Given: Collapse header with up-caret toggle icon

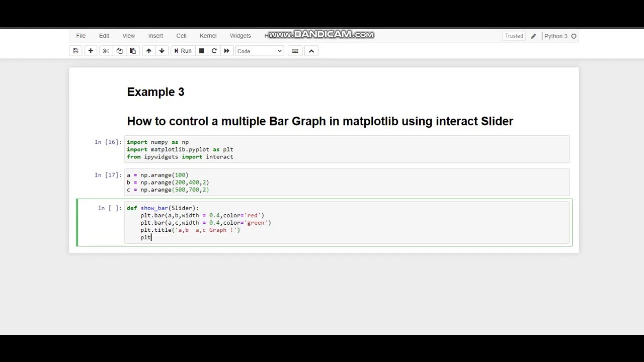Looking at the screenshot, I should tap(311, 51).
